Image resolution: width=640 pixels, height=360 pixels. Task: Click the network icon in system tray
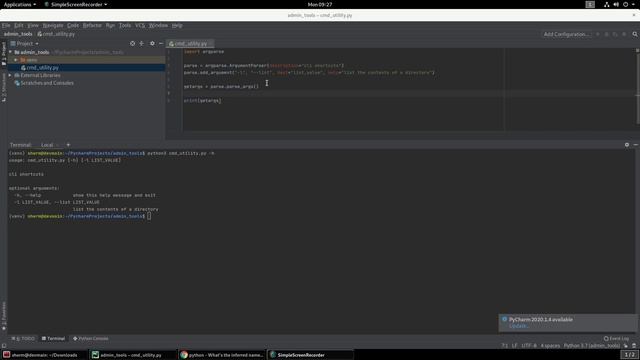[607, 4]
